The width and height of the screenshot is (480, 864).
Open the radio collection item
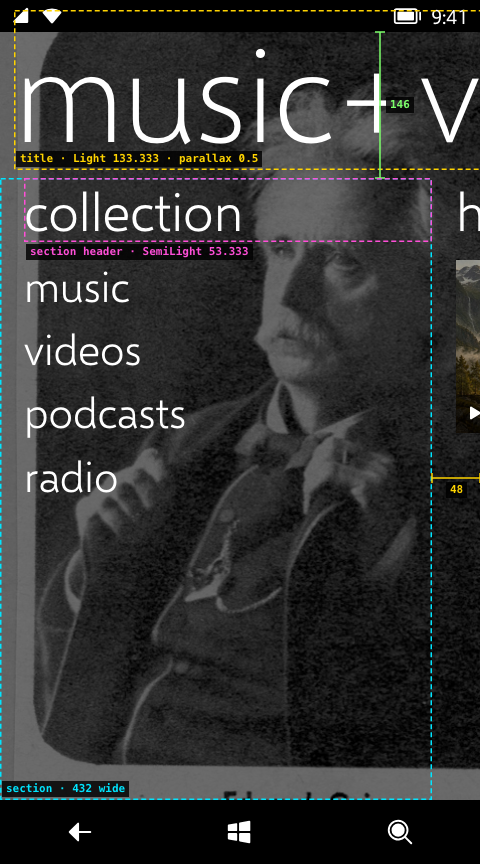coord(72,478)
